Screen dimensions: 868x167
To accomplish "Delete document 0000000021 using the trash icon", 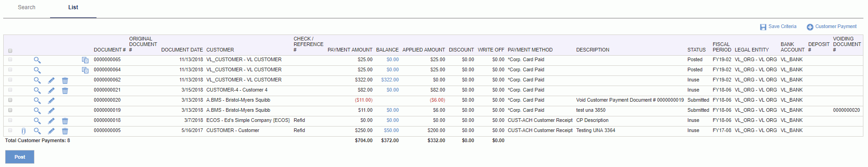I will click(65, 91).
